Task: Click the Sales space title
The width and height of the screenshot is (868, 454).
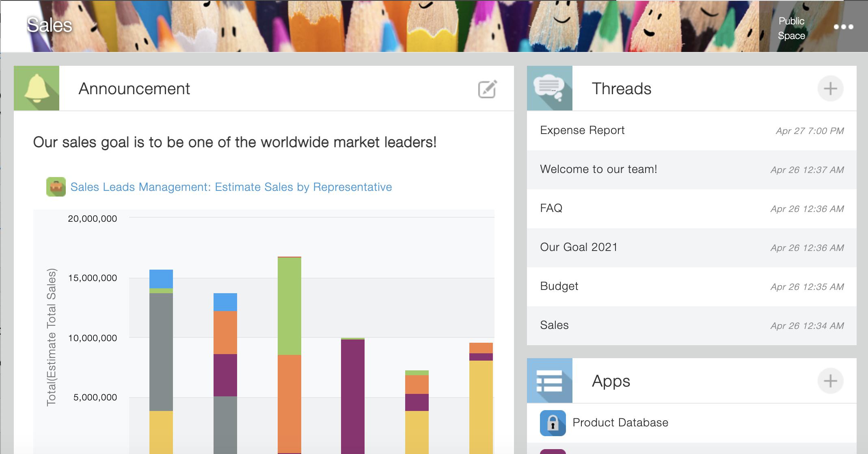Action: pos(50,25)
